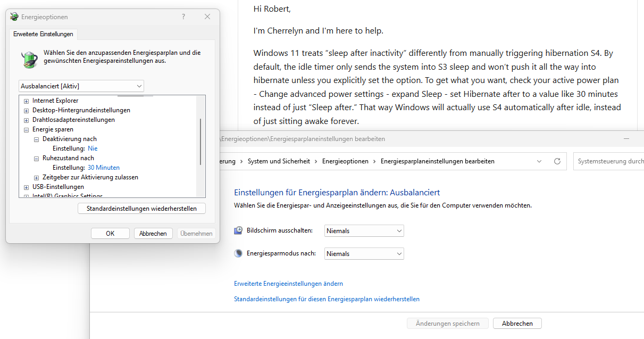This screenshot has width=644, height=339.
Task: Click the large battery plug icon
Action: click(29, 59)
